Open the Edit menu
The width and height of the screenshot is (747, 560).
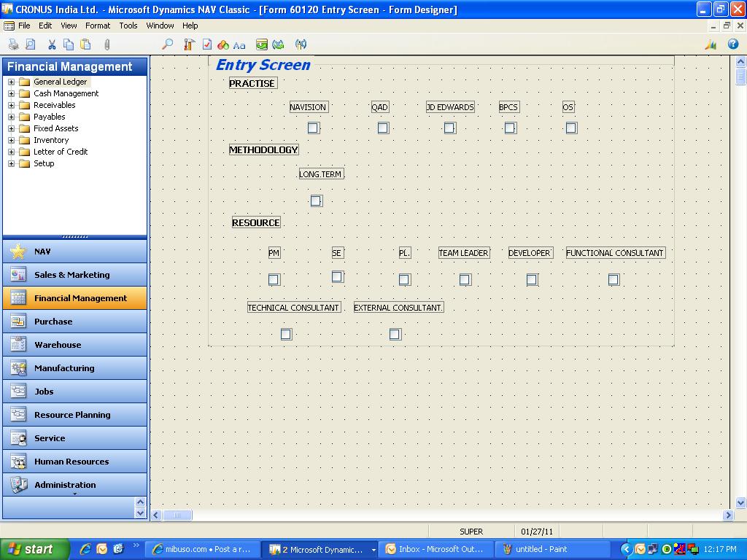[45, 26]
